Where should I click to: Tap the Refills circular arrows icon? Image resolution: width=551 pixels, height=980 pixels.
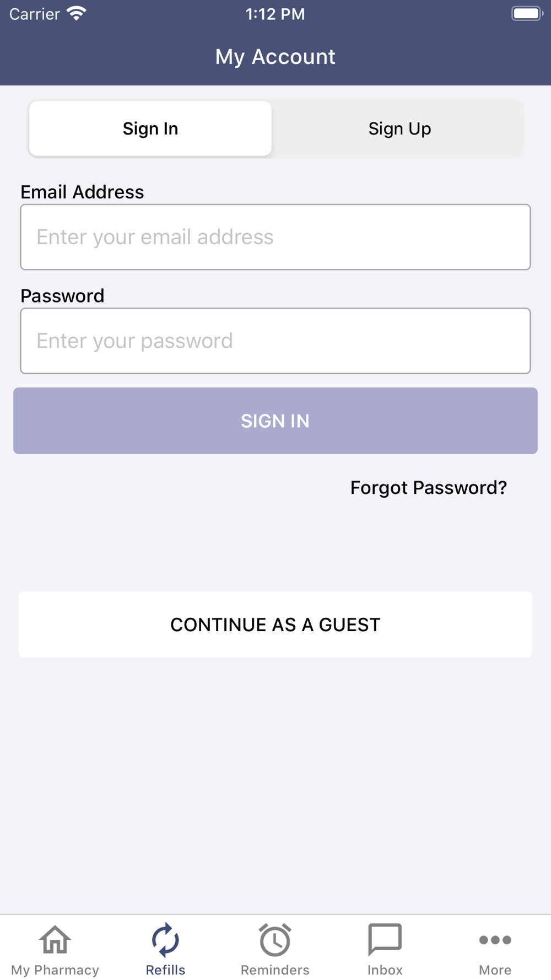click(165, 939)
